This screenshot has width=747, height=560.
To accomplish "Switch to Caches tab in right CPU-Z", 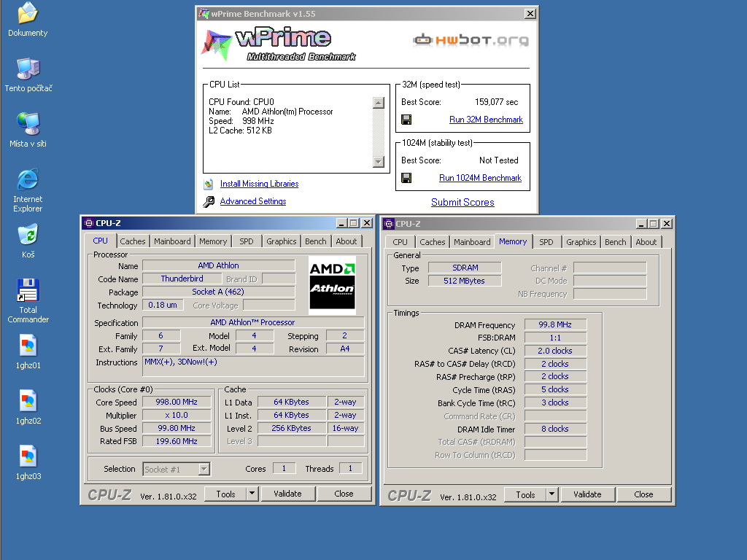I will click(432, 242).
